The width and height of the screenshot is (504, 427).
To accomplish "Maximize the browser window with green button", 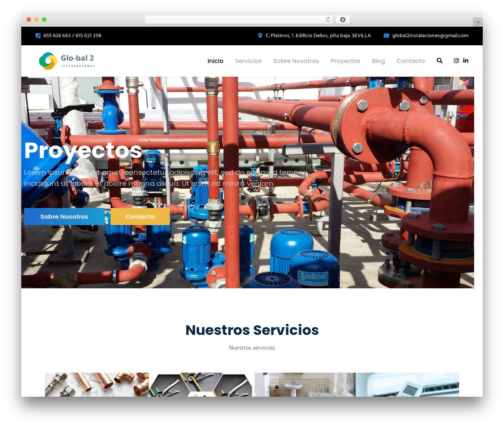I will 44,20.
